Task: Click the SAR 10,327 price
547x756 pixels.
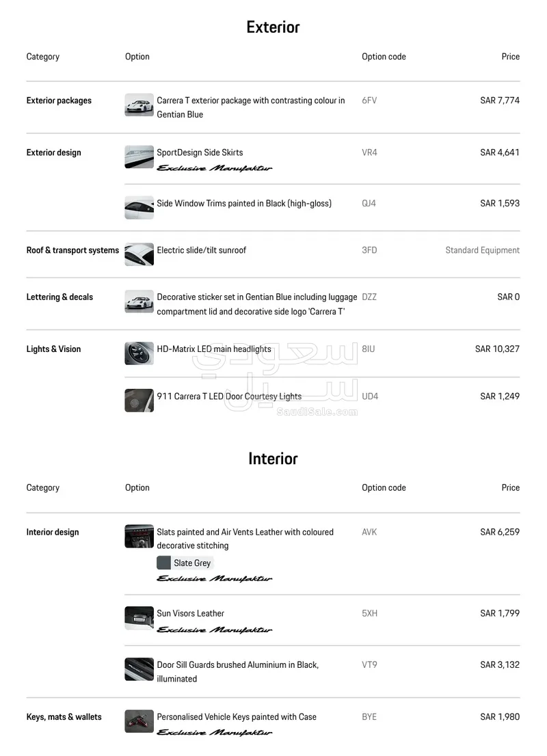Action: click(497, 349)
